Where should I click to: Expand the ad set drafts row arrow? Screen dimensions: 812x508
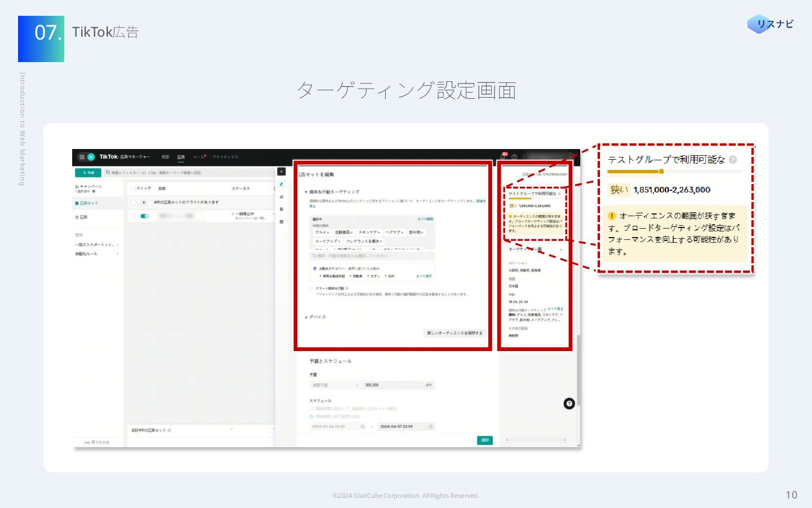[144, 202]
